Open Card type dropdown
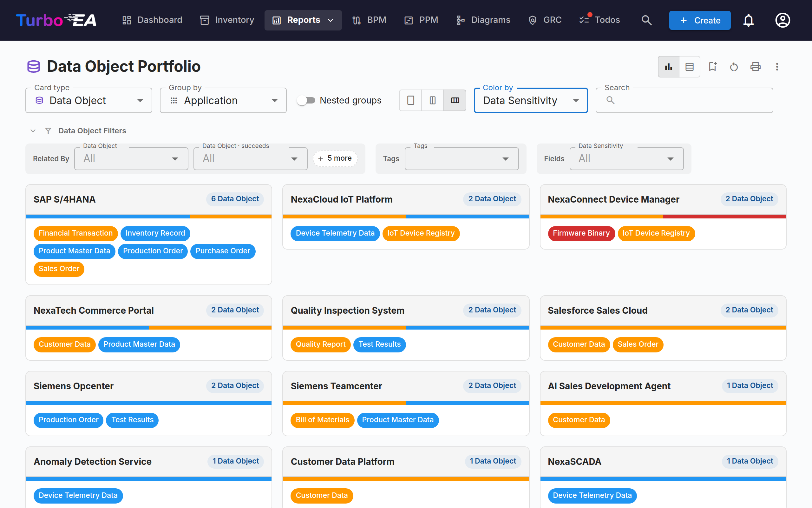This screenshot has width=812, height=508. click(89, 100)
